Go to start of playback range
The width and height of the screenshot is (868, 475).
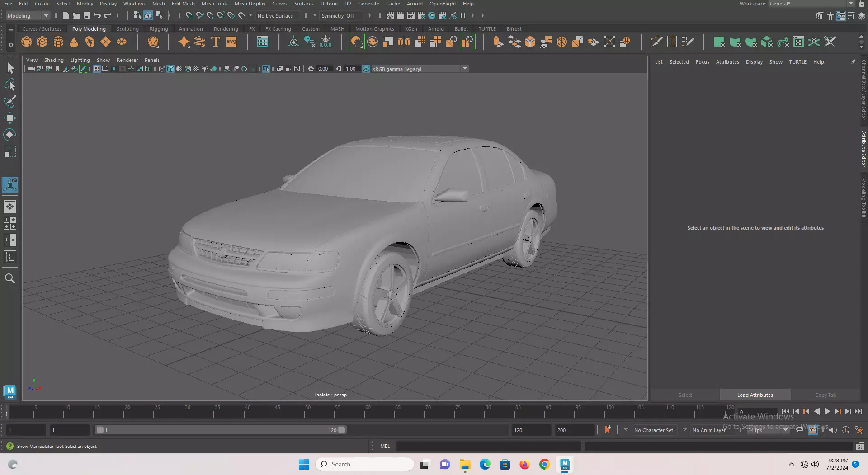click(x=786, y=411)
